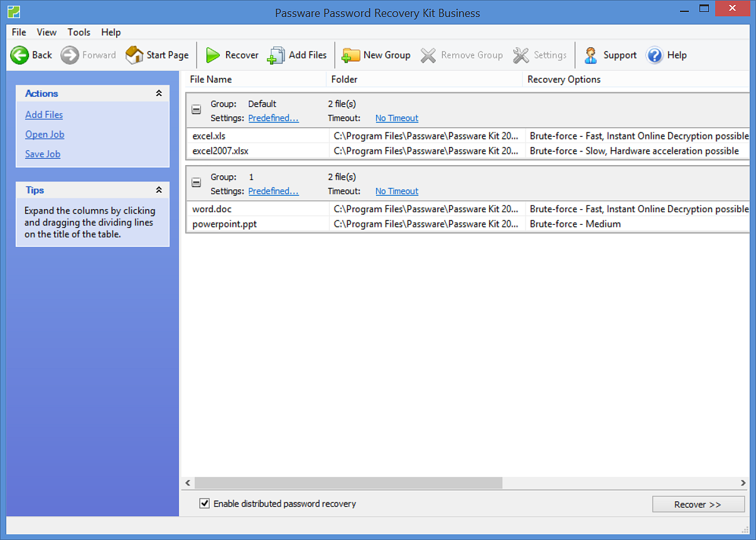Click recovery options text for word.doc
The width and height of the screenshot is (756, 540).
coord(639,209)
